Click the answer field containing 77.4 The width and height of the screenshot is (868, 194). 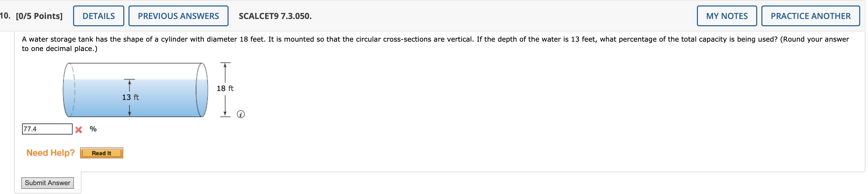tap(47, 129)
